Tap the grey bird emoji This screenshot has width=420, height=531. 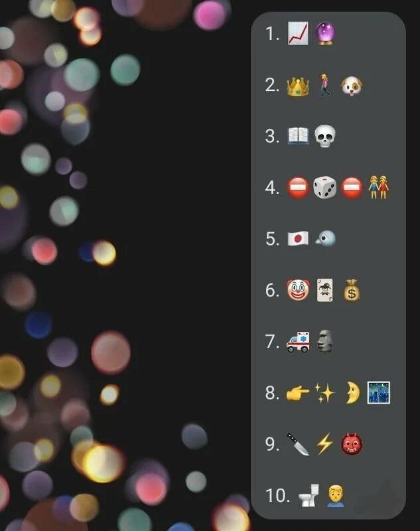[x=325, y=238]
